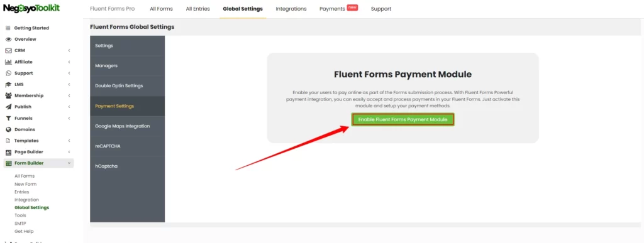Click the Form Builder icon
This screenshot has width=644, height=243.
coord(8,163)
